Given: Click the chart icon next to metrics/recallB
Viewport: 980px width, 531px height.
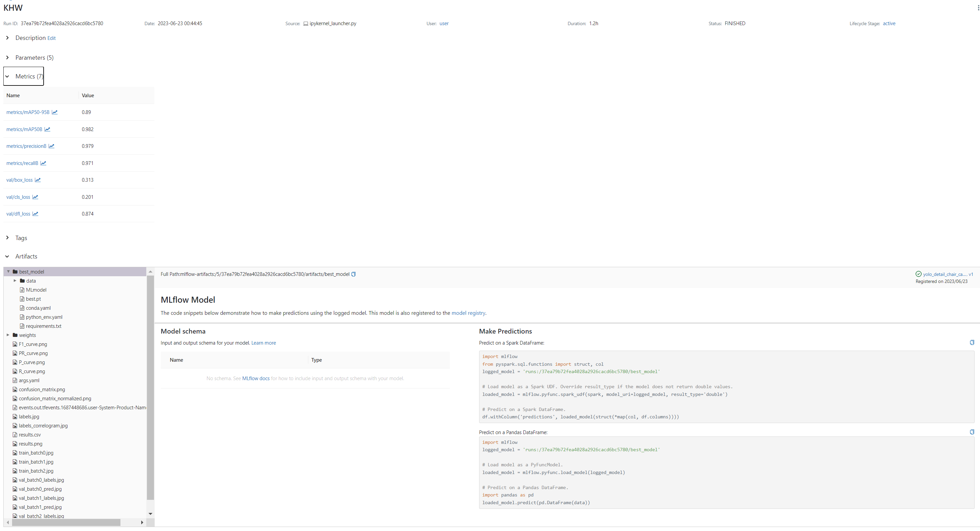Looking at the screenshot, I should [43, 163].
